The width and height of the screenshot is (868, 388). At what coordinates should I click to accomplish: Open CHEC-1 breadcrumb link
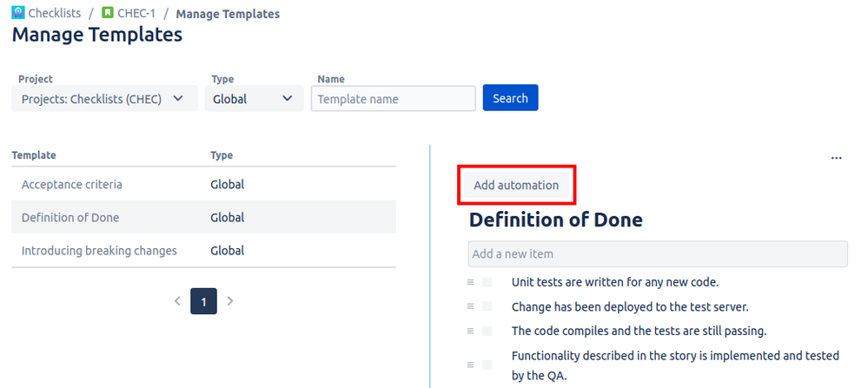pyautogui.click(x=136, y=13)
